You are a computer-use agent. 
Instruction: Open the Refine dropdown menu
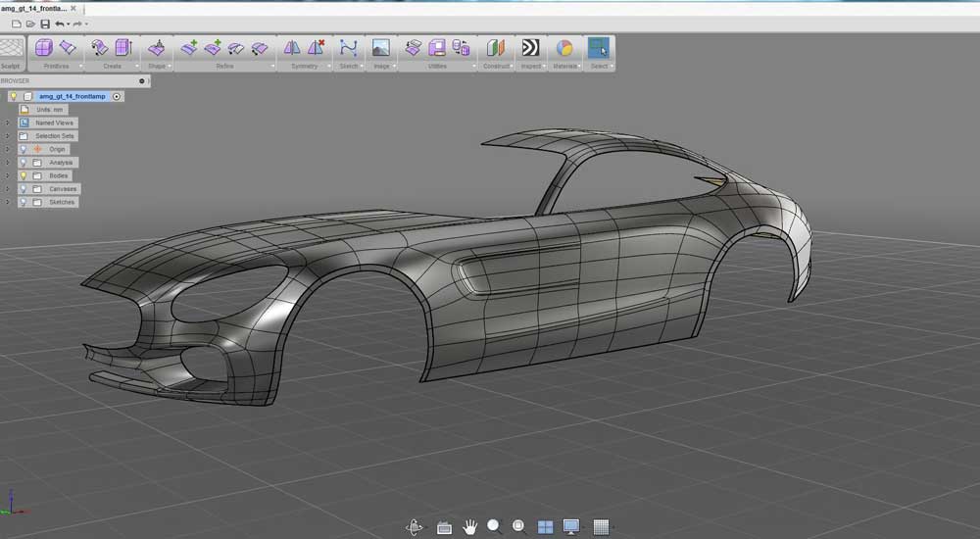225,66
